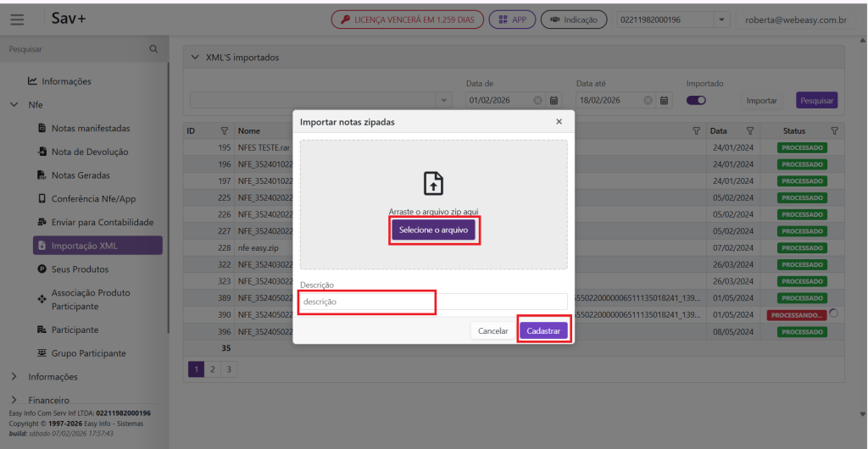Screen dimensions: 868x449
Task: Close the Importar notas zipadas dialog
Action: tap(559, 122)
